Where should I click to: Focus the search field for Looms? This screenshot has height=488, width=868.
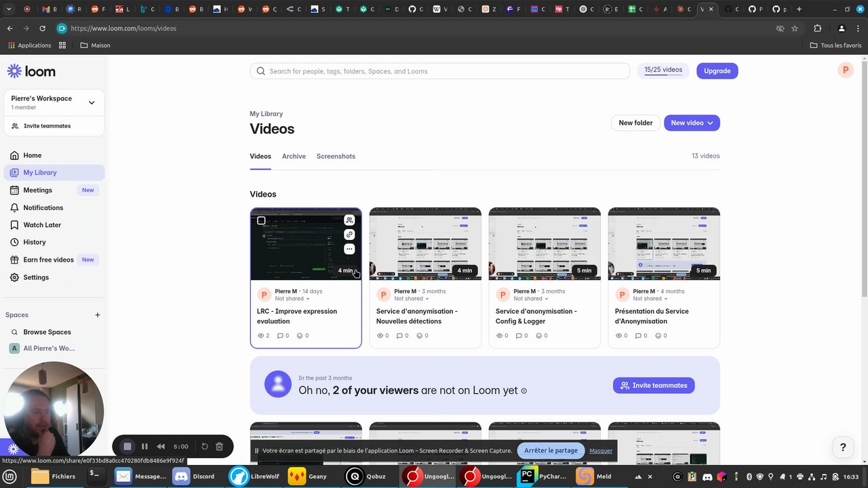[x=440, y=71]
